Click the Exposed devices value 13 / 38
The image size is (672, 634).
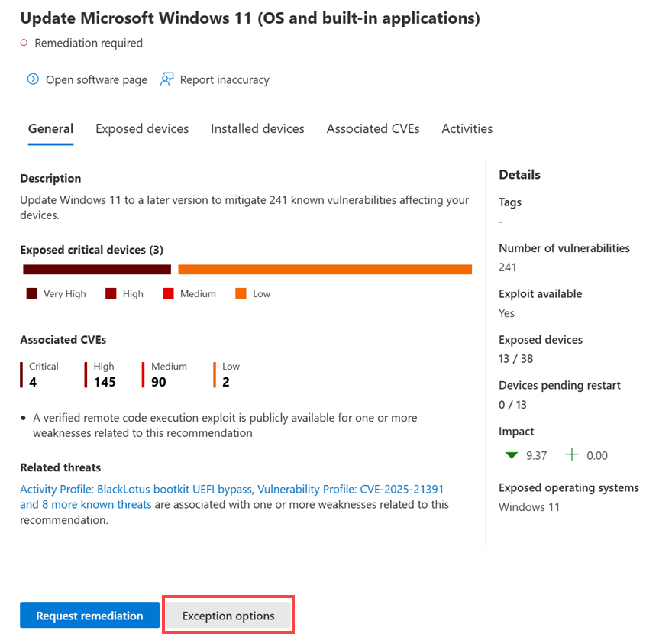click(x=516, y=359)
